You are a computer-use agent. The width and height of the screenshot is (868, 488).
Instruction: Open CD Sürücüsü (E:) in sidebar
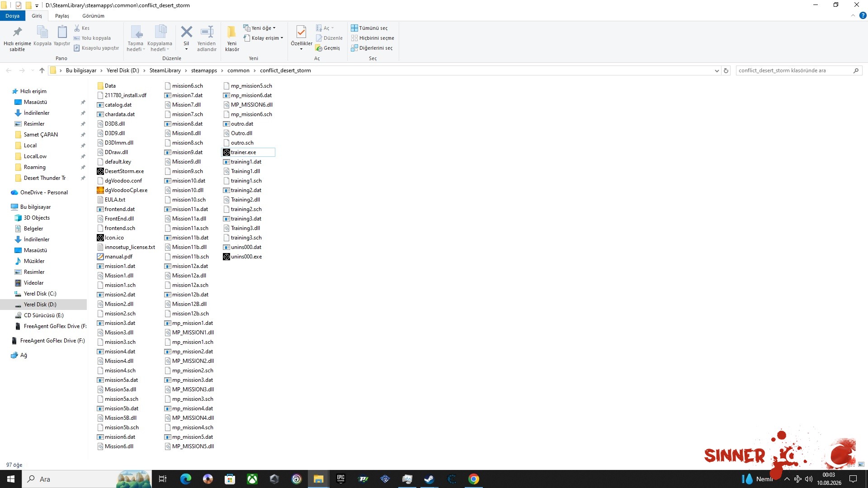point(43,315)
